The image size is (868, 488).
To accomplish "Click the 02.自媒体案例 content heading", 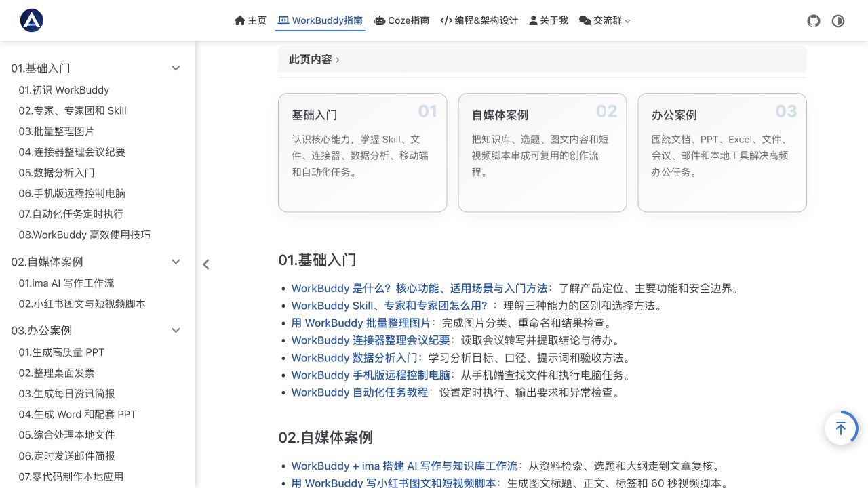I will pos(325,437).
